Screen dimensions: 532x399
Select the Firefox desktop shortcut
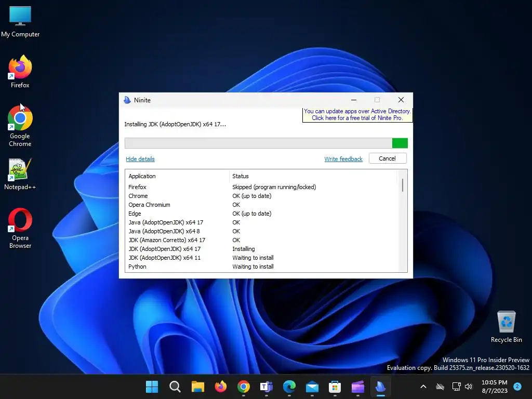20,72
